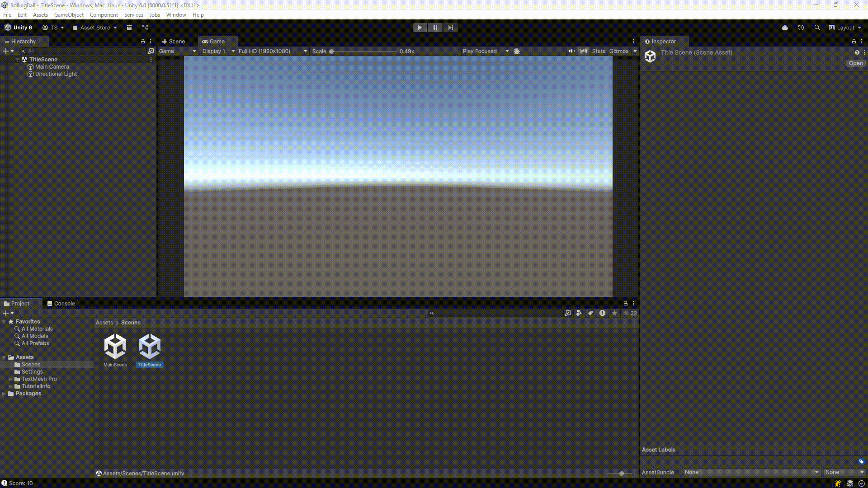This screenshot has height=488, width=868.
Task: Toggle Mute Audio in Game view
Action: (572, 51)
